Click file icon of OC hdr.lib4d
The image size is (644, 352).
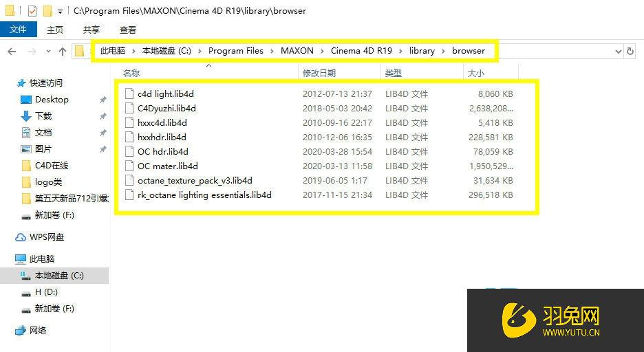tap(129, 151)
